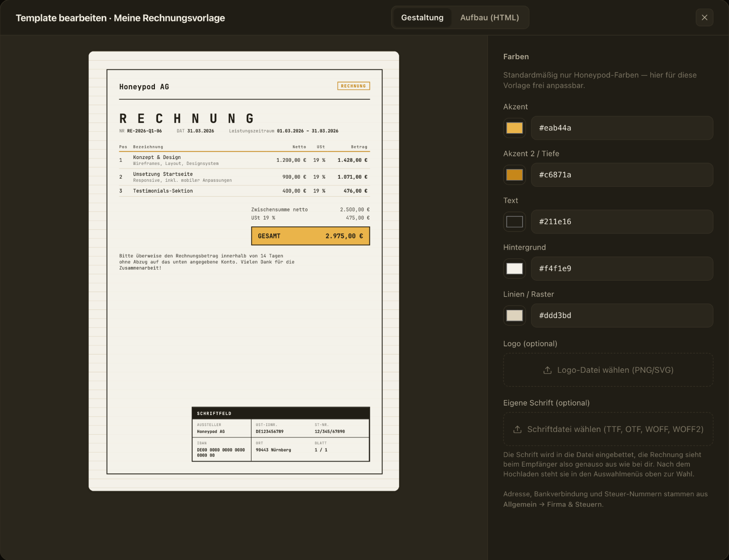This screenshot has width=729, height=560.
Task: Open the Text color swatch
Action: pos(514,222)
